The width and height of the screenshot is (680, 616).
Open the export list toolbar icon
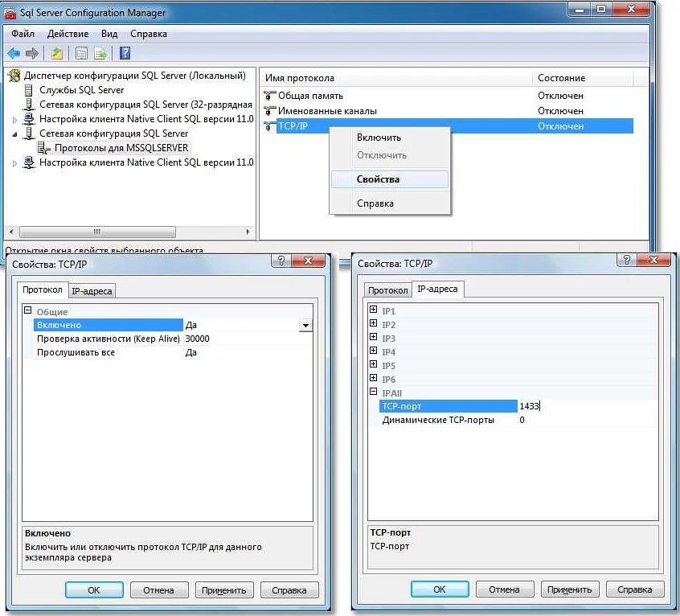pos(99,53)
